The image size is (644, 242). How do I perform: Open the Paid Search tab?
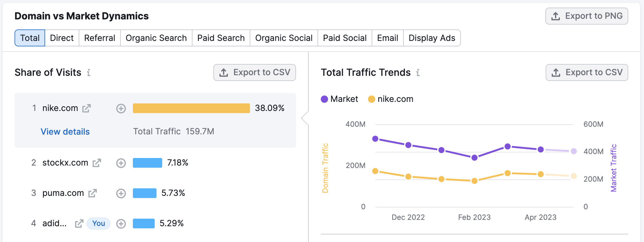click(221, 38)
